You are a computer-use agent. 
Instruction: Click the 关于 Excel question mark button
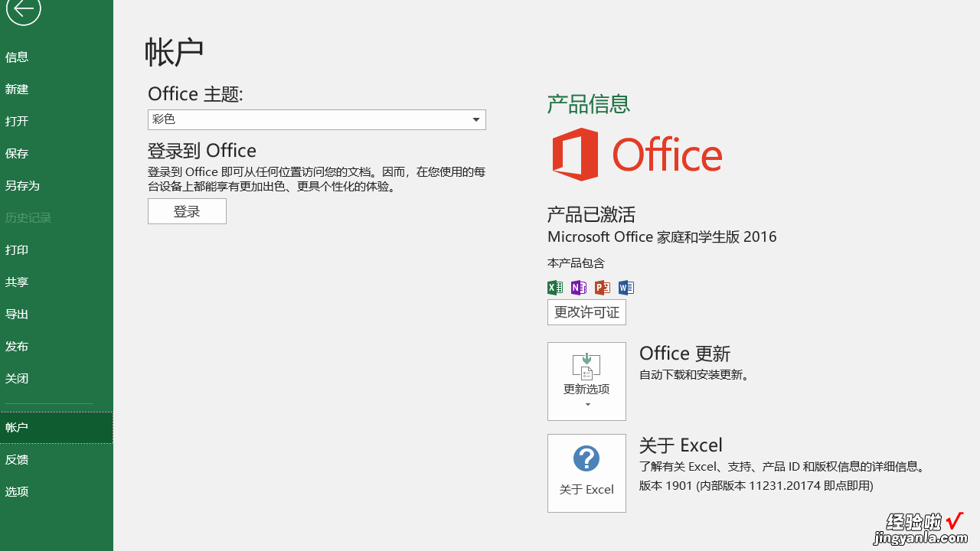[586, 473]
